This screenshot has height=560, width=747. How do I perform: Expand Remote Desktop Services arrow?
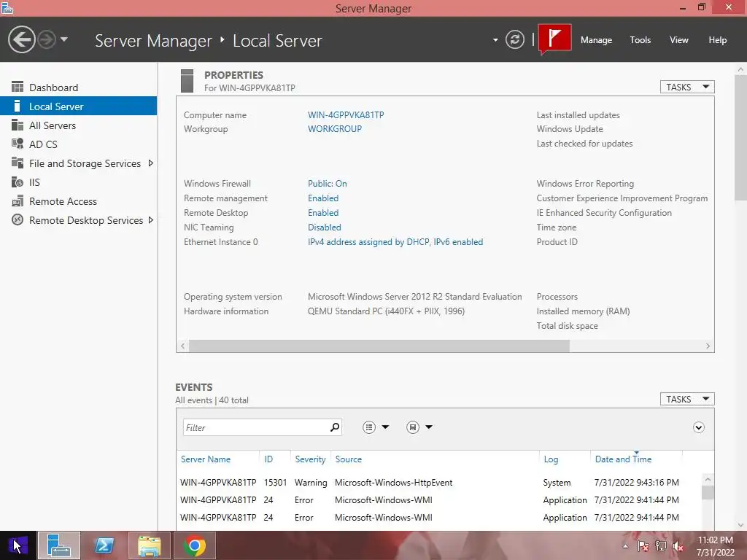[150, 220]
